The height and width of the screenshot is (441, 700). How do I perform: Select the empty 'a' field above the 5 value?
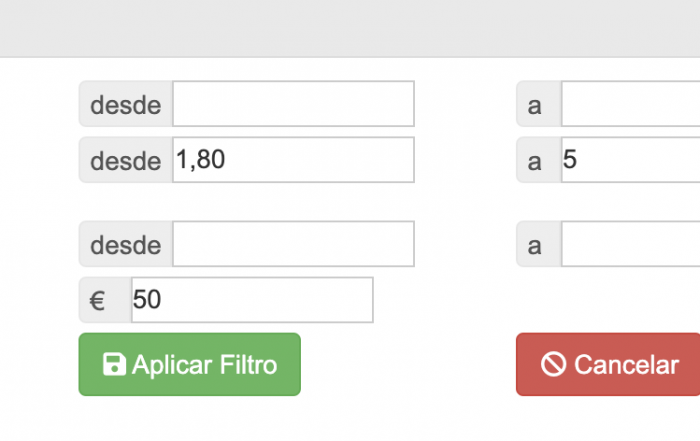click(630, 104)
